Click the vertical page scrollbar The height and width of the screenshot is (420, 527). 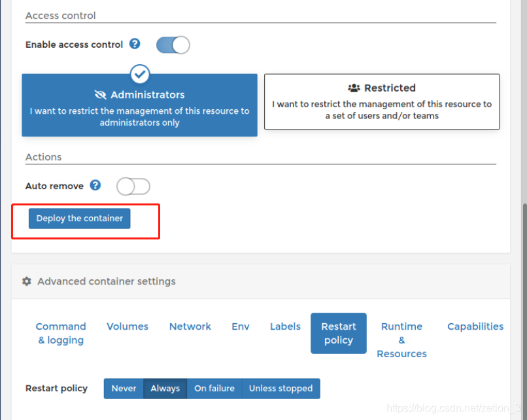[x=524, y=311]
